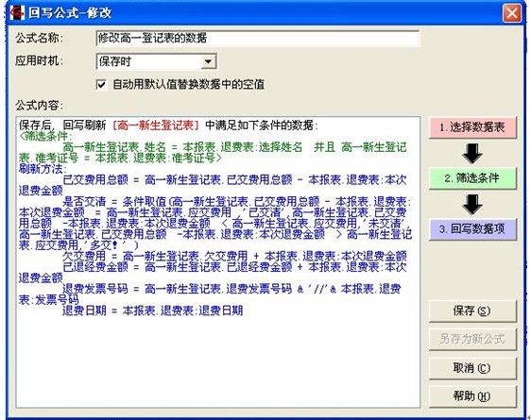
Task: Click the green 2.筛选条件 button
Action: pos(472,177)
